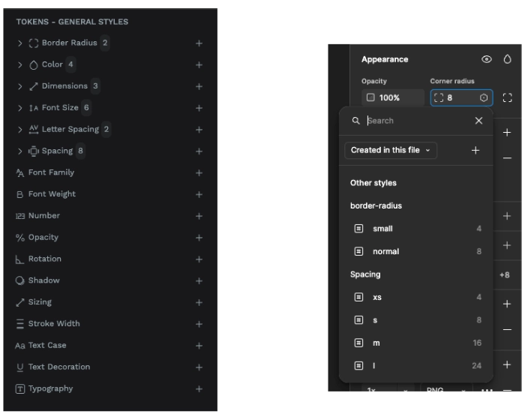Create a new variable with plus button
Screen dimensions: 525x420
tap(475, 151)
